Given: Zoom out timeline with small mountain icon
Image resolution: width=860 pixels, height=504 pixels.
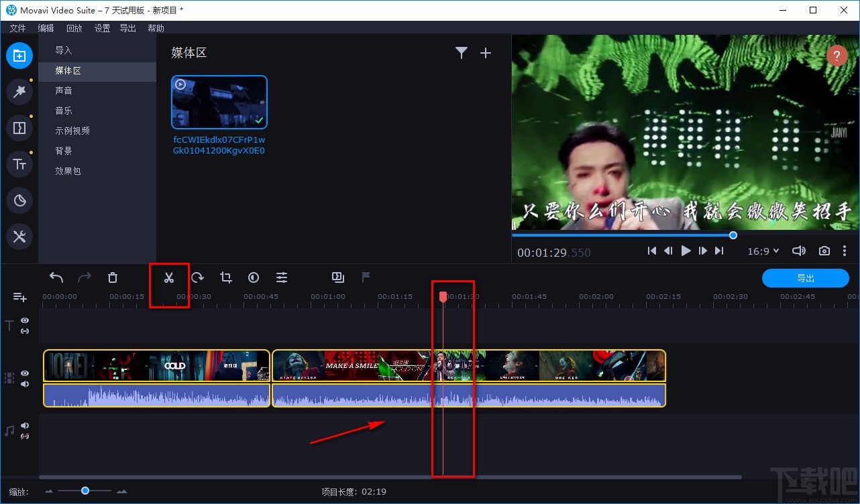Looking at the screenshot, I should pyautogui.click(x=49, y=491).
